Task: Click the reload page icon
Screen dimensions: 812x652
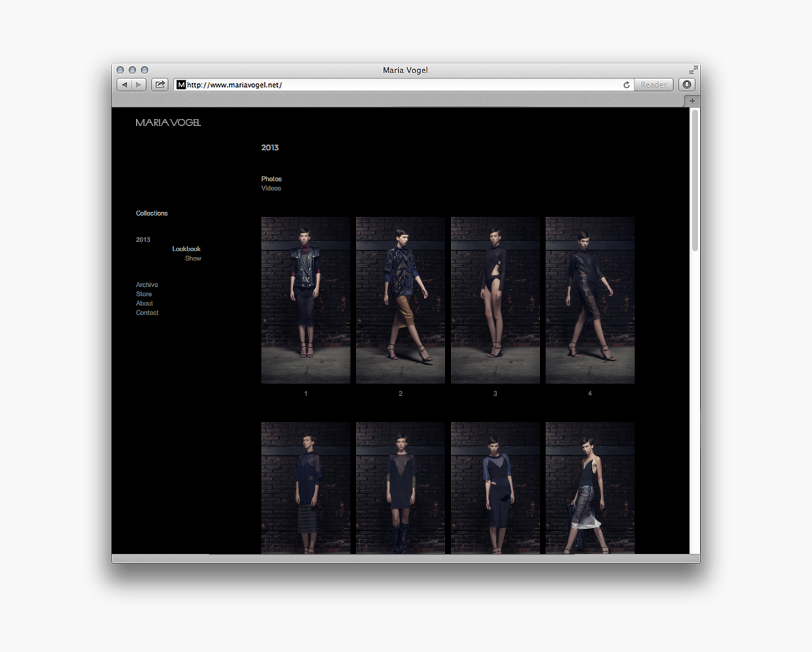Action: (626, 85)
